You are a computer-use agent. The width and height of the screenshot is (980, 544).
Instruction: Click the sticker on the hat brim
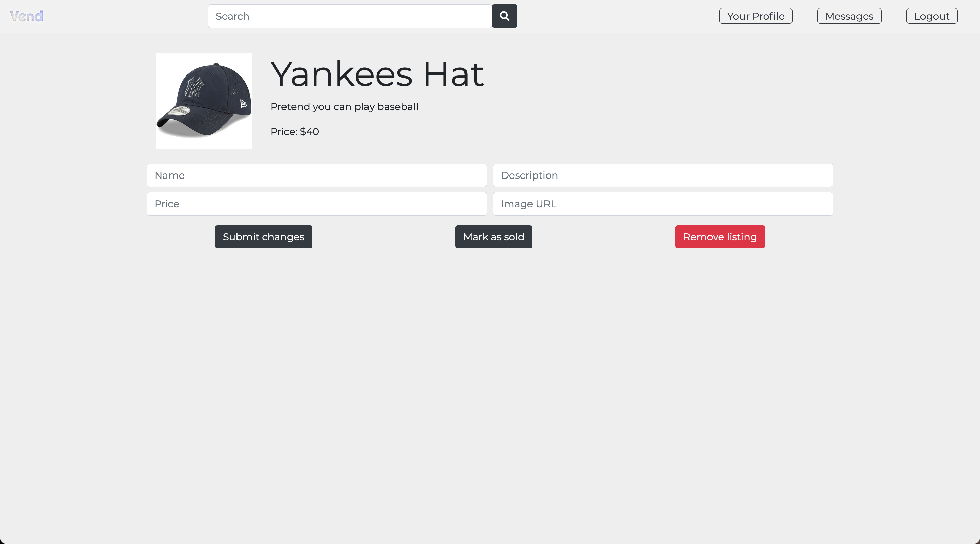click(x=179, y=111)
